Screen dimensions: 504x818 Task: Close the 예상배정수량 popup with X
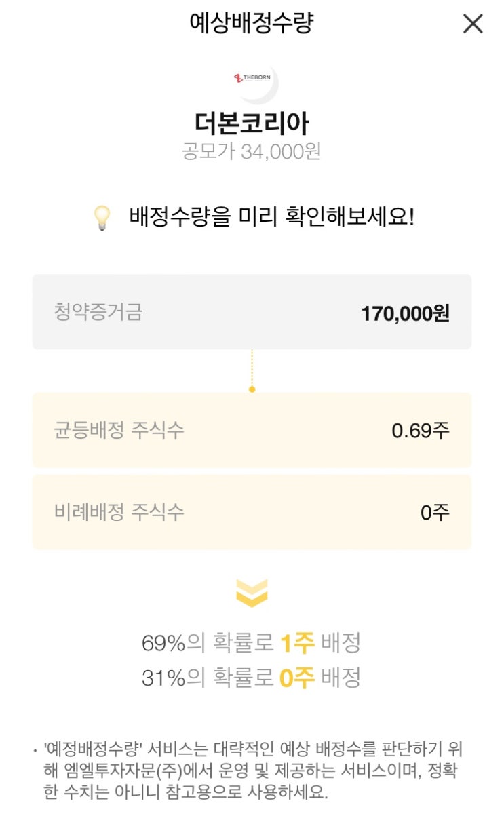(x=473, y=24)
